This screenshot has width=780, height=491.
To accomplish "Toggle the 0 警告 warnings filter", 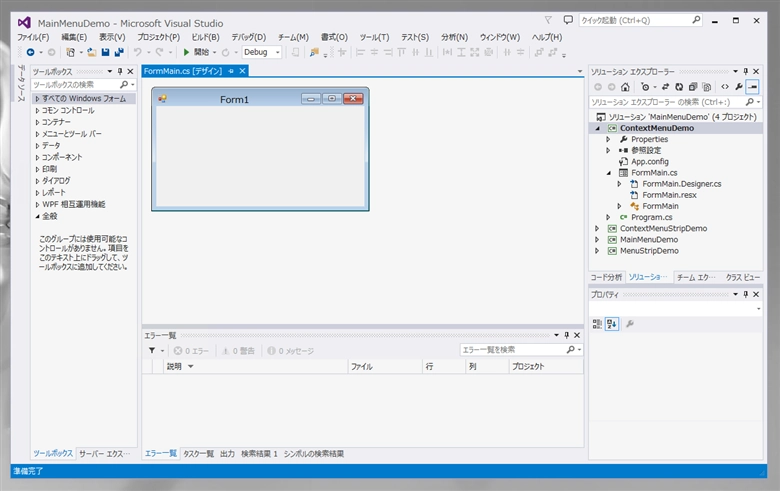I will click(x=238, y=351).
